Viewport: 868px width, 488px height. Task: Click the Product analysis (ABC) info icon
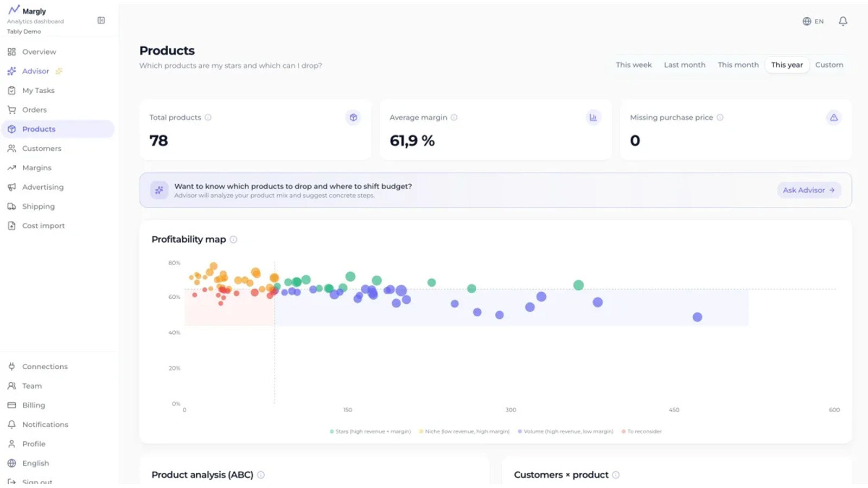261,474
